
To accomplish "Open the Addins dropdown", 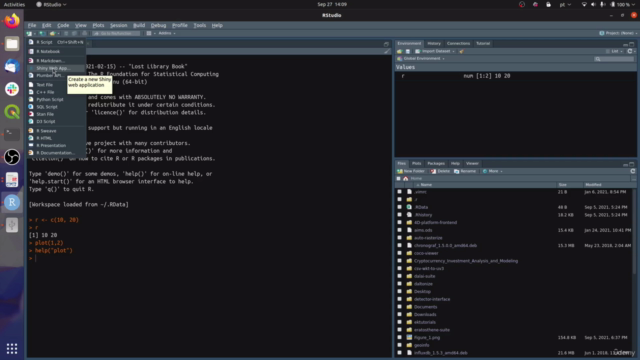I will pos(167,33).
